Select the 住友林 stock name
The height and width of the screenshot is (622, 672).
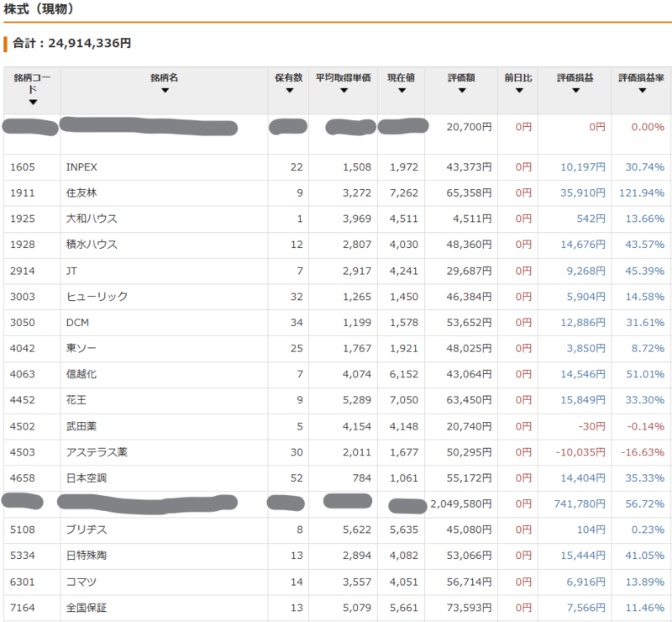click(x=81, y=192)
